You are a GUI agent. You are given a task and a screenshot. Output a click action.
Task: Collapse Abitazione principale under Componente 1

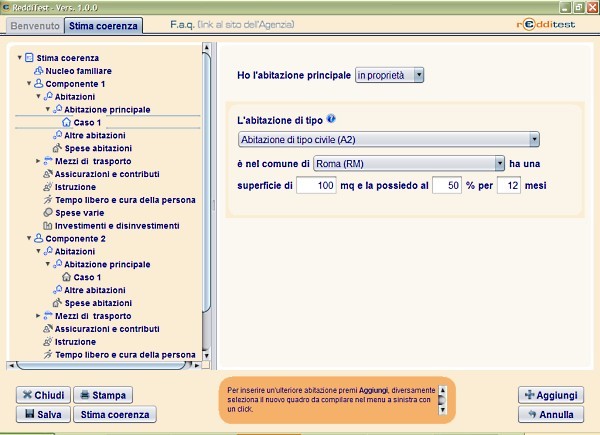tap(48, 109)
